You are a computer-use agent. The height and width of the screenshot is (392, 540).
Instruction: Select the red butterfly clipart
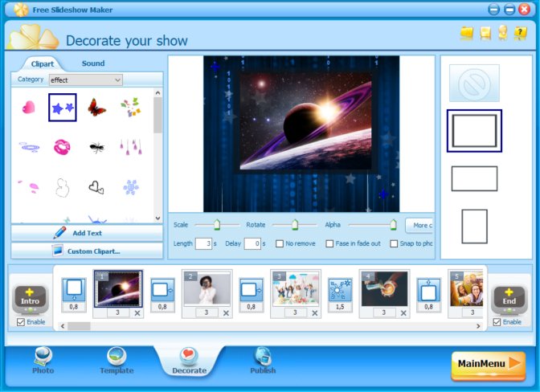[x=96, y=107]
